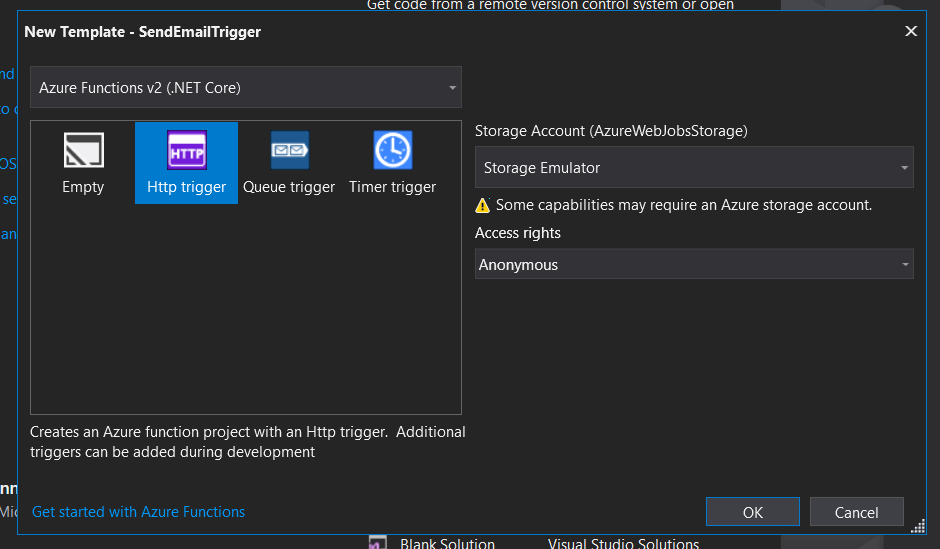Close the New Template dialog
Image resolution: width=940 pixels, height=549 pixels.
click(911, 31)
